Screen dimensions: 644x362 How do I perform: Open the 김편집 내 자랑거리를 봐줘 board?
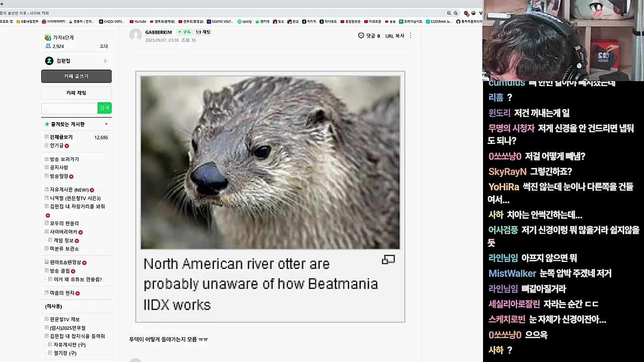(x=77, y=206)
